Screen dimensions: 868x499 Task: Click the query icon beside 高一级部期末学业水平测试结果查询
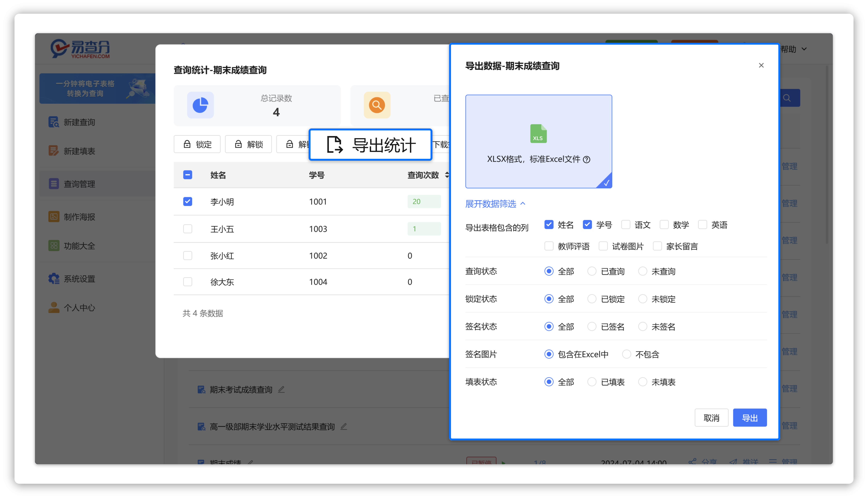tap(201, 427)
